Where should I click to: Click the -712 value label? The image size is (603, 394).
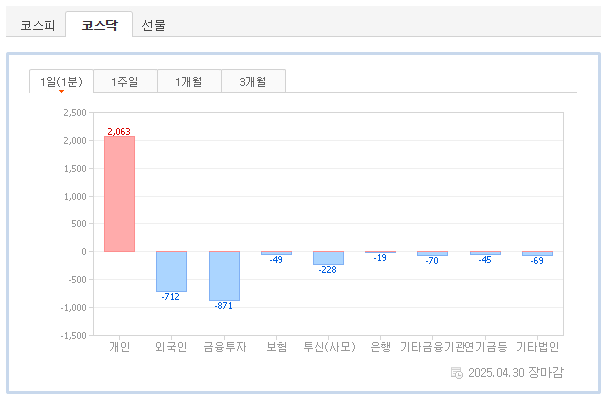170,296
